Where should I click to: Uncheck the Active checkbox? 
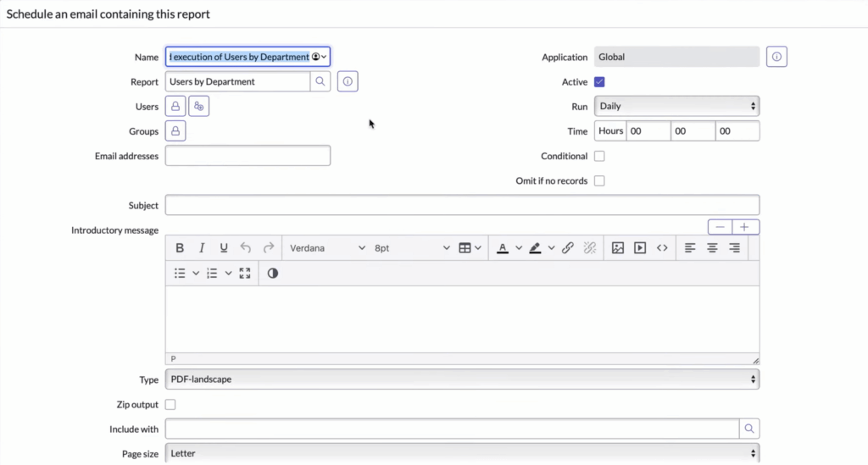pos(599,82)
